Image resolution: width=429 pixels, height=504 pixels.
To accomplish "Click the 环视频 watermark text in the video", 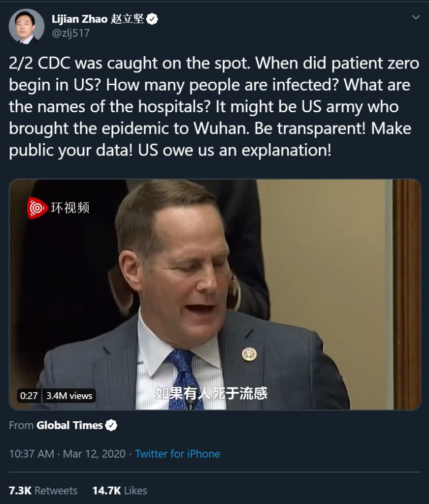I will 70,208.
